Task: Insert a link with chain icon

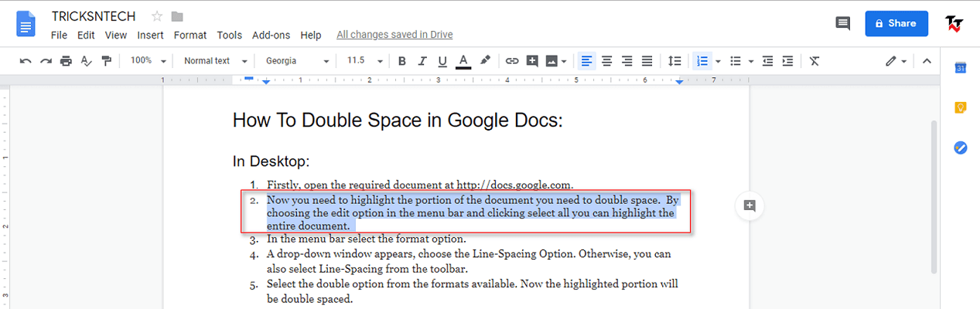Action: coord(512,61)
